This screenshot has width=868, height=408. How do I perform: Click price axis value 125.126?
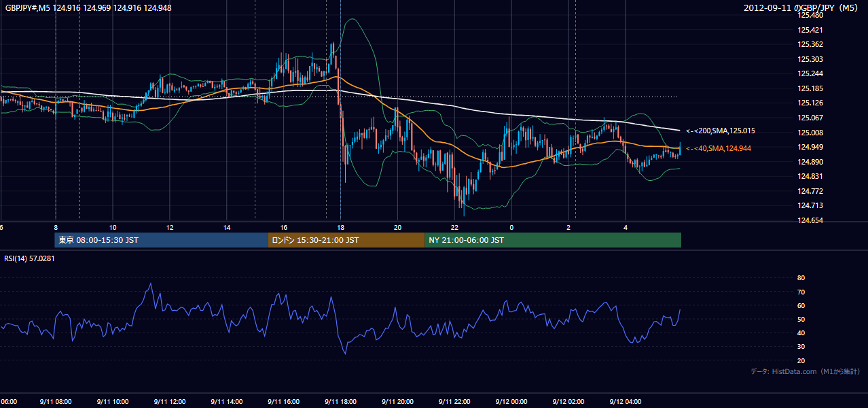pos(810,103)
